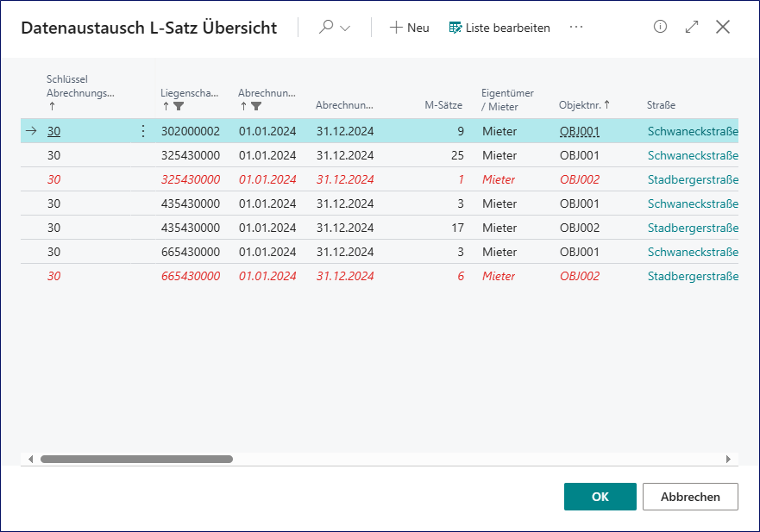
Task: Open row actions three-dot menu
Action: pos(143,131)
